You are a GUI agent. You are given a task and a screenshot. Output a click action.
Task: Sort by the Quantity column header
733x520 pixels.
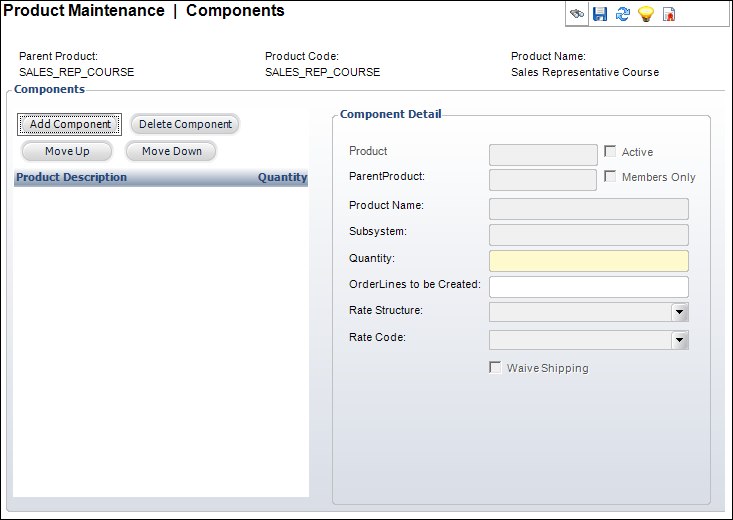[282, 177]
